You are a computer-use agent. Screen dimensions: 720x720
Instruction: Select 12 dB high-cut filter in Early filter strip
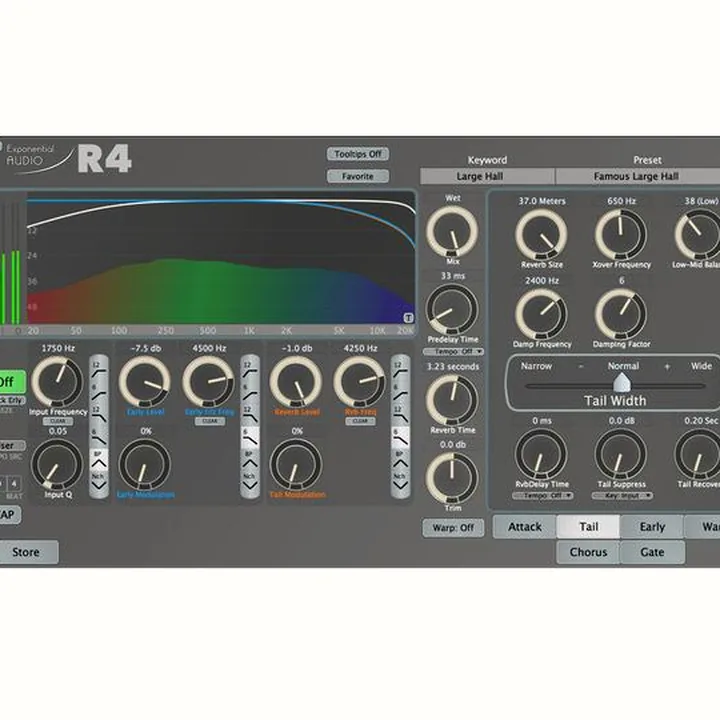(x=250, y=414)
